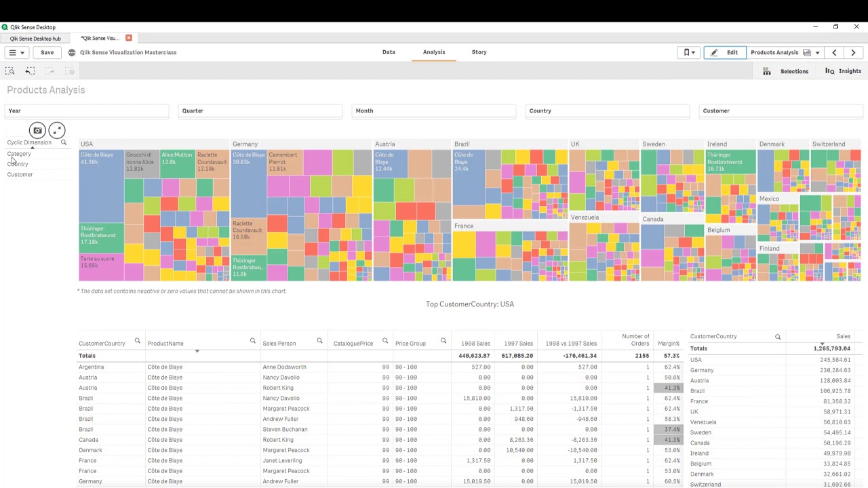Select Country in Cyclic Dimension list
Screen dimensions: 868x488
coord(18,164)
